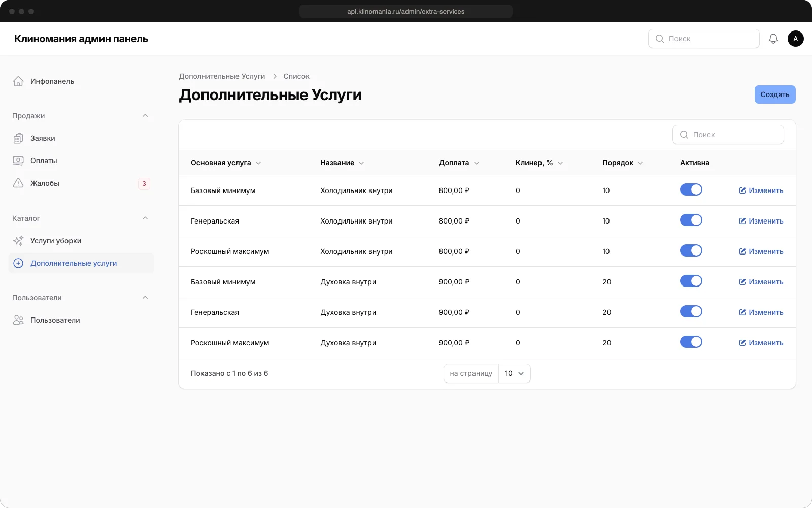Click Изменить for Генеральская Духовка внутри

(x=761, y=312)
